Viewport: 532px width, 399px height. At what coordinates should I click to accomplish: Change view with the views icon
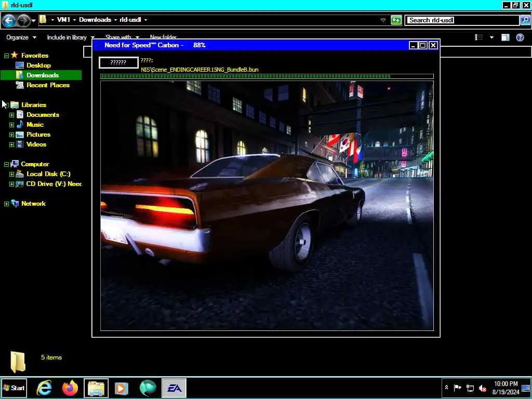coord(478,37)
